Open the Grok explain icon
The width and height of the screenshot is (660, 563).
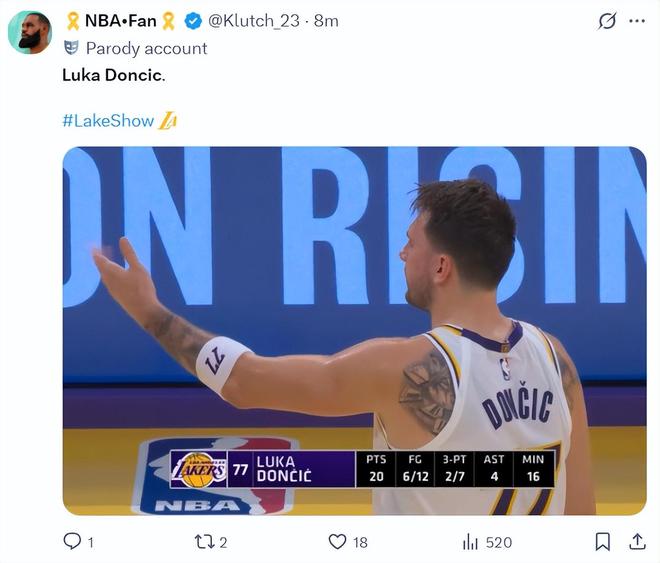click(x=607, y=21)
